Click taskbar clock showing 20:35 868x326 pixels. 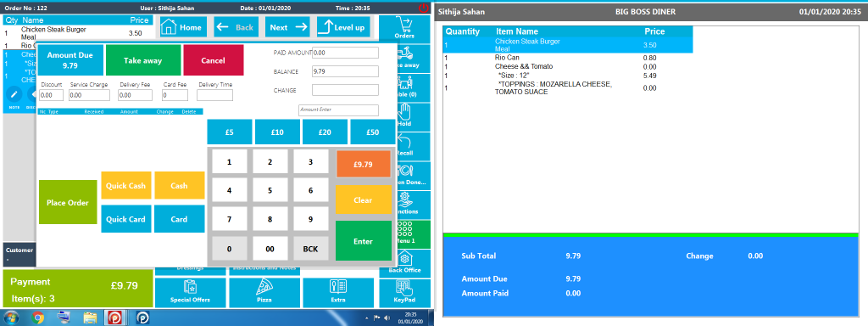point(410,318)
